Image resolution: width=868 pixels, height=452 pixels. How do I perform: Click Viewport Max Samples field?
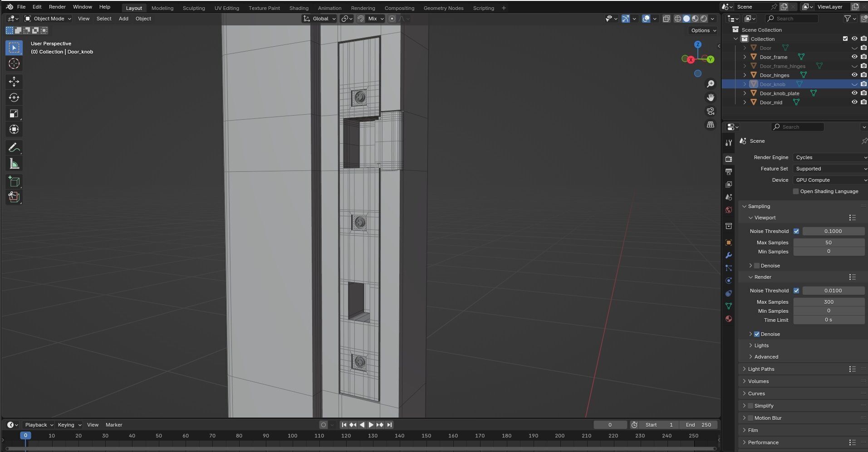[829, 243]
